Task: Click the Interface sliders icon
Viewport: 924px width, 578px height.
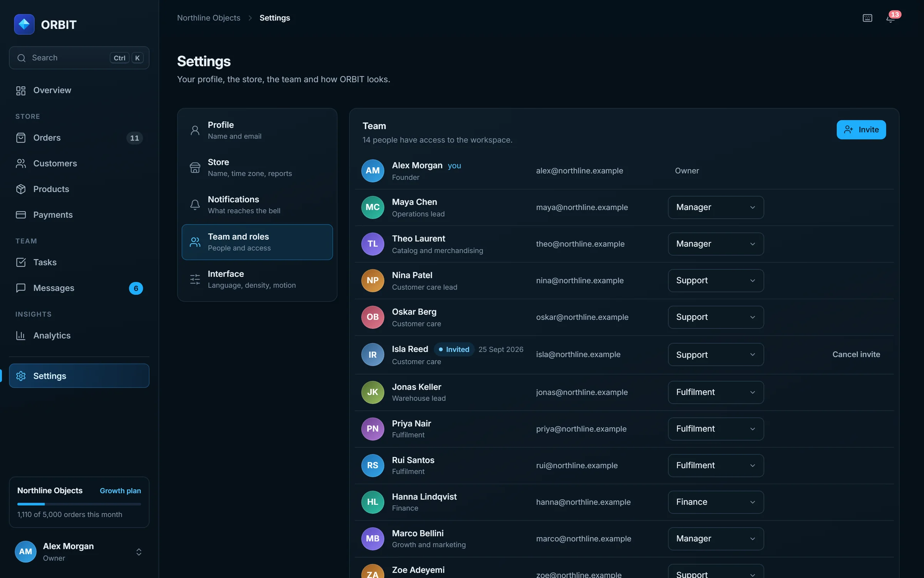Action: click(x=195, y=279)
